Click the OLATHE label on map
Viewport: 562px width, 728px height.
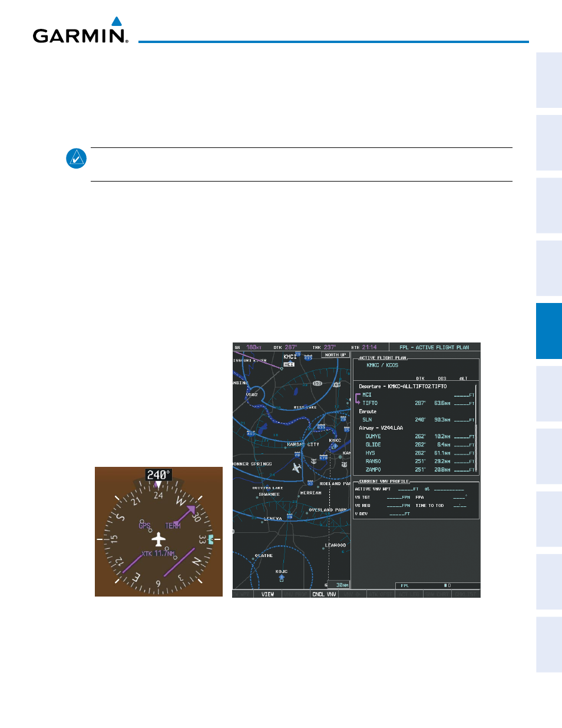point(264,555)
